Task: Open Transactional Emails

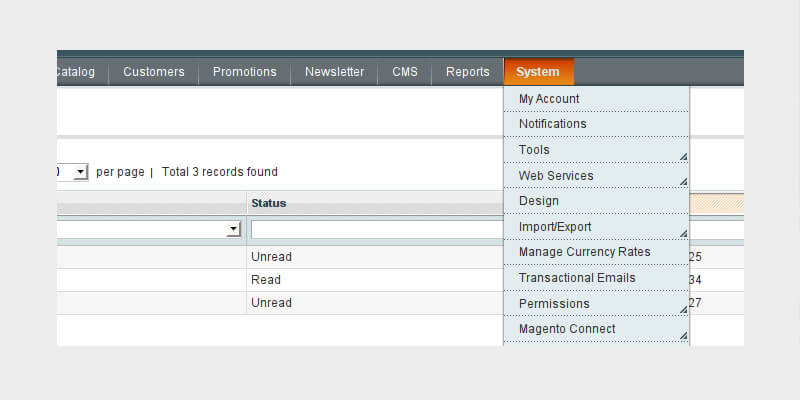Action: (577, 278)
